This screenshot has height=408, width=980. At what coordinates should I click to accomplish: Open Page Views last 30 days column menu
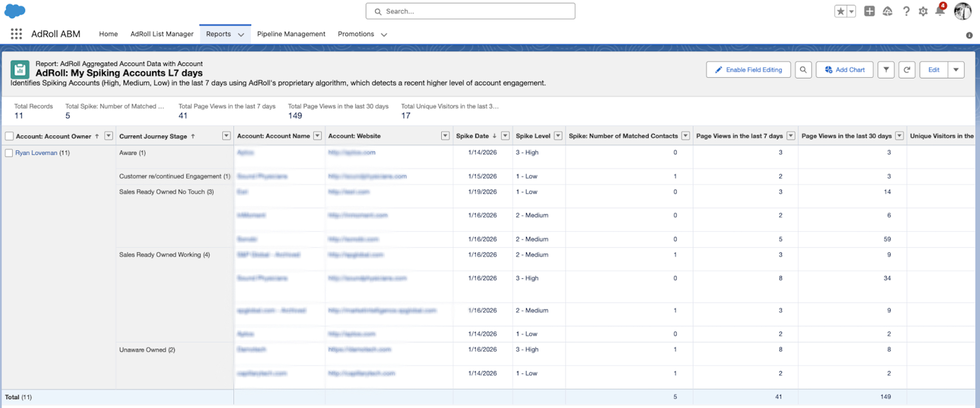tap(899, 136)
